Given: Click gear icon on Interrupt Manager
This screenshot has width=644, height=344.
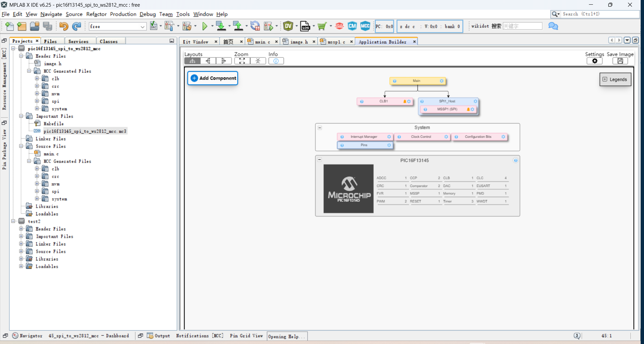Looking at the screenshot, I should point(389,137).
